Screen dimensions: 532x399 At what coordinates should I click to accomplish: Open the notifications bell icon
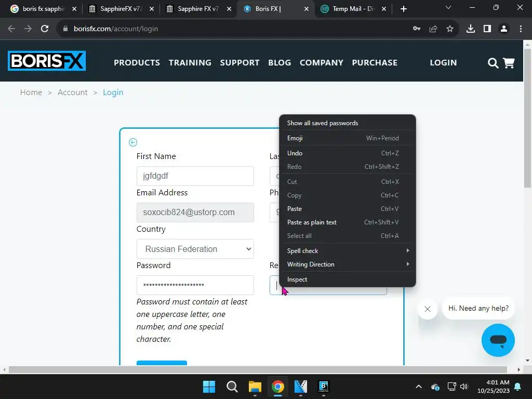pos(518,387)
